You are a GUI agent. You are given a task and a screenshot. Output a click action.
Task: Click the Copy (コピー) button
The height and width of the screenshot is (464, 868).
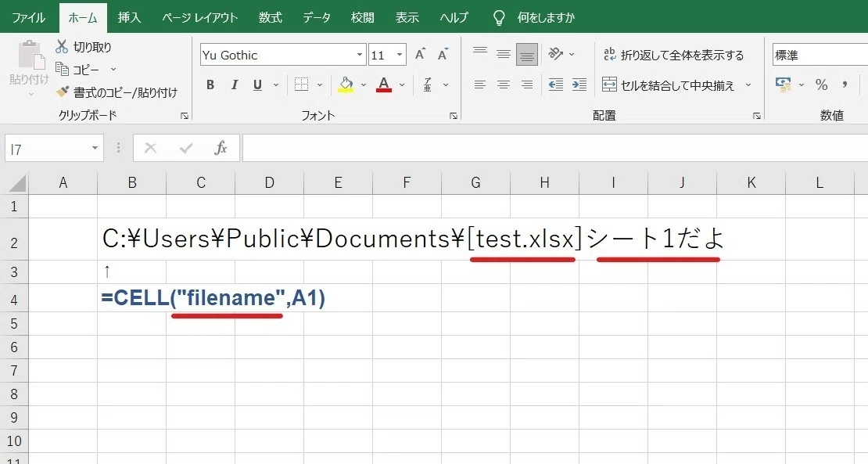click(77, 70)
